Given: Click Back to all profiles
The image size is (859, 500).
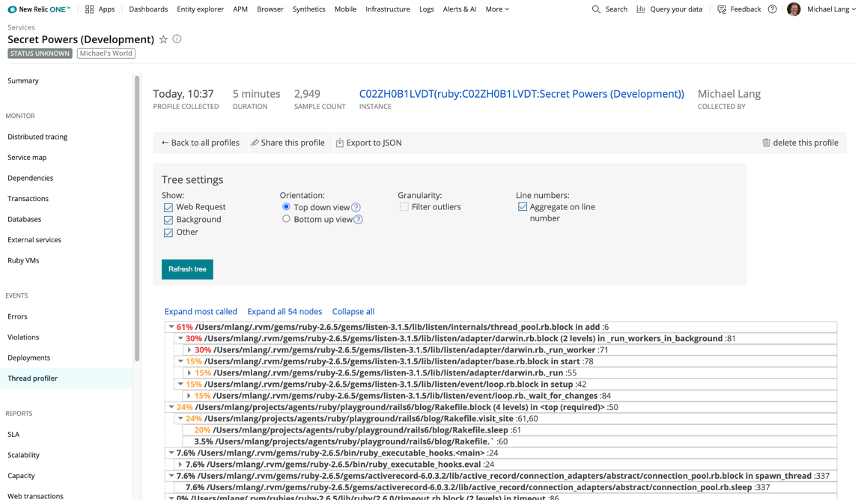Looking at the screenshot, I should click(201, 142).
